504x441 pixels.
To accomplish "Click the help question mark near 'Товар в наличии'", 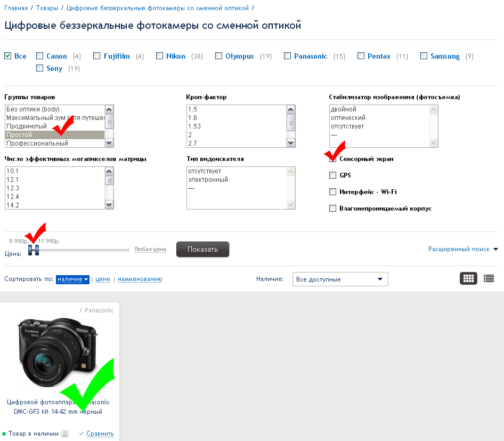I will (x=64, y=434).
